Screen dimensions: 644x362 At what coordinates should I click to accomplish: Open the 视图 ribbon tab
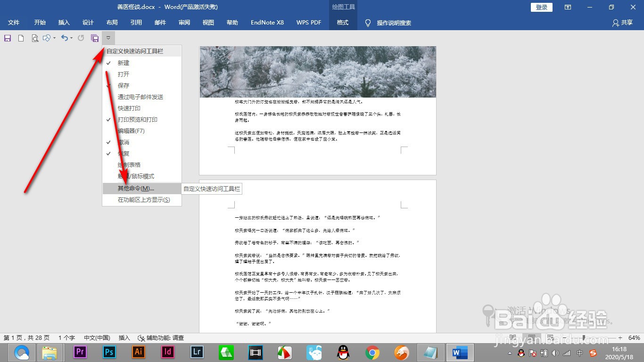tap(208, 22)
